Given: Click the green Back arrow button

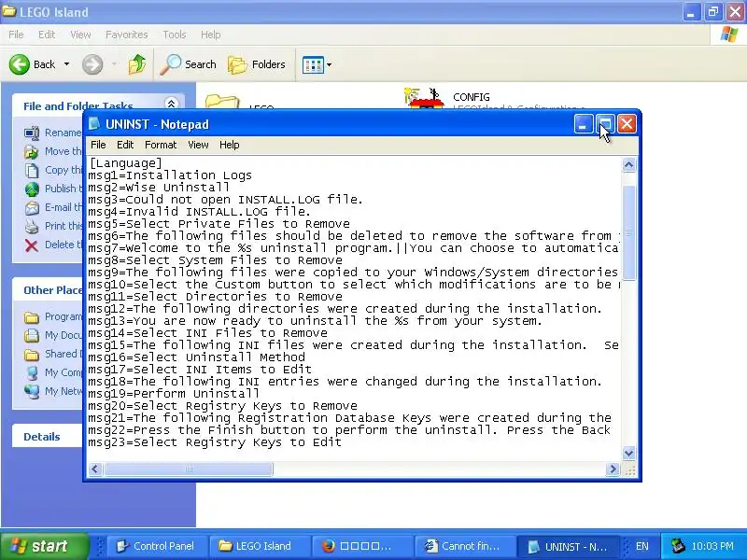Looking at the screenshot, I should (20, 64).
